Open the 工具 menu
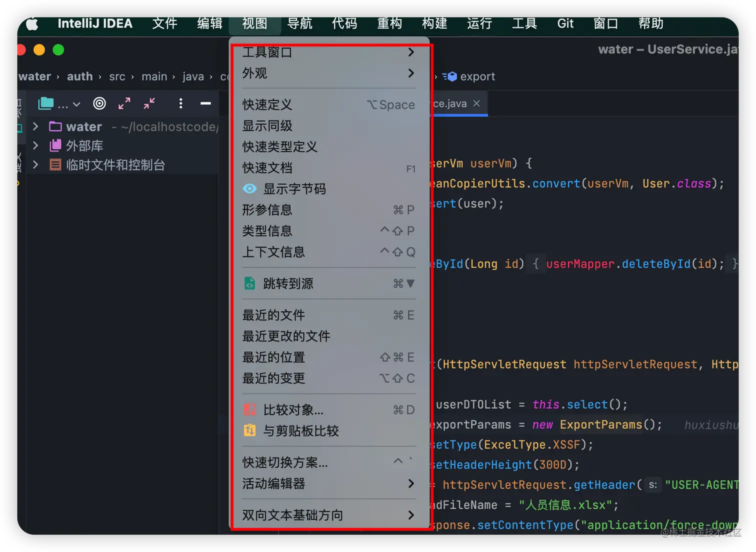756x552 pixels. click(525, 24)
